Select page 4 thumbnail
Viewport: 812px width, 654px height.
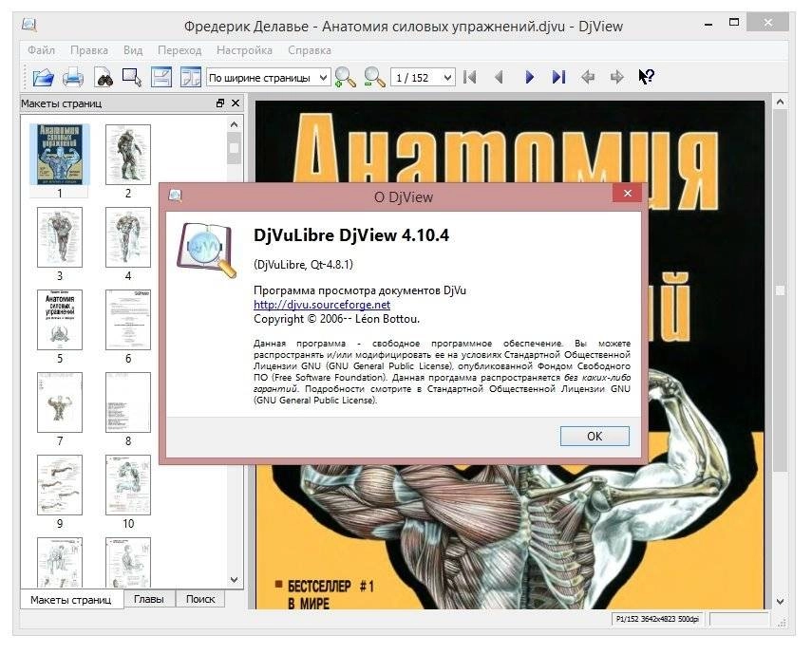click(x=128, y=237)
